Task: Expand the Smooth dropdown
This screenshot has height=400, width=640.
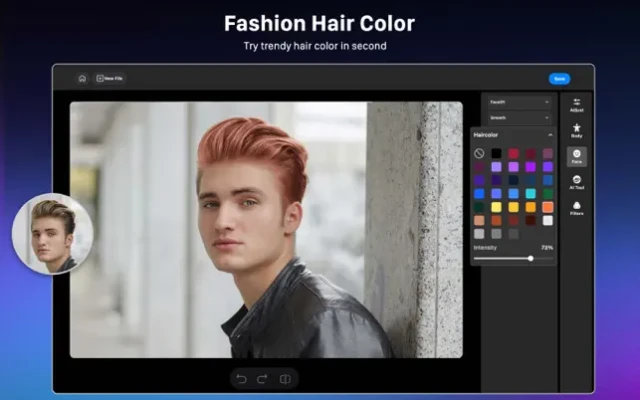Action: [519, 117]
